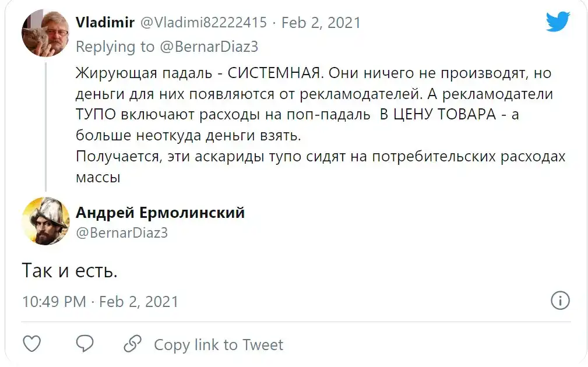Image resolution: width=588 pixels, height=367 pixels.
Task: Click the chain link icon
Action: 133,344
